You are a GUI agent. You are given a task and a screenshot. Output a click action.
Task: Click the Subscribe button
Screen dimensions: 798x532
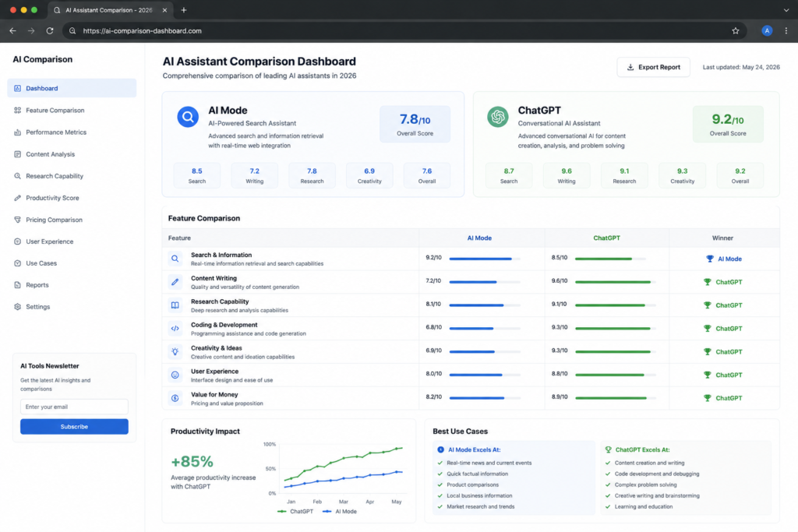pyautogui.click(x=74, y=427)
